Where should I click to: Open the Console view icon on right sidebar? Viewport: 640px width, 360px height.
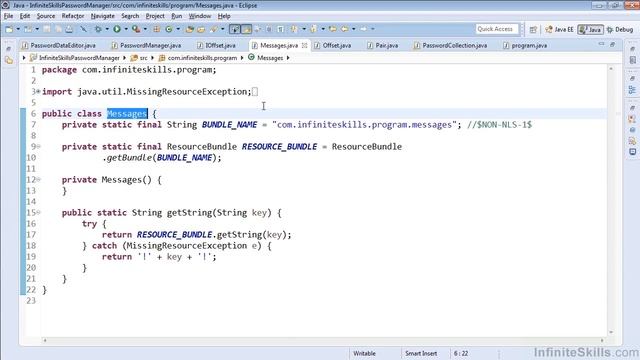pos(632,152)
